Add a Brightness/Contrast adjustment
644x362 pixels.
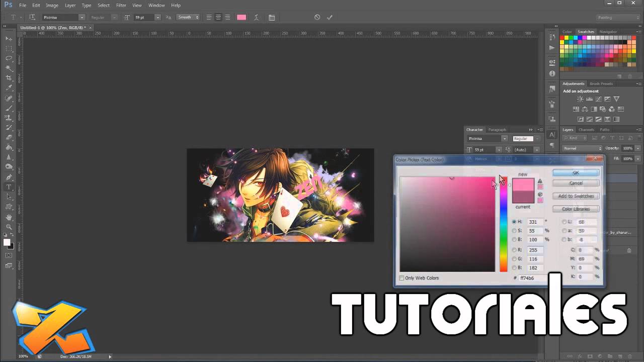tap(580, 99)
